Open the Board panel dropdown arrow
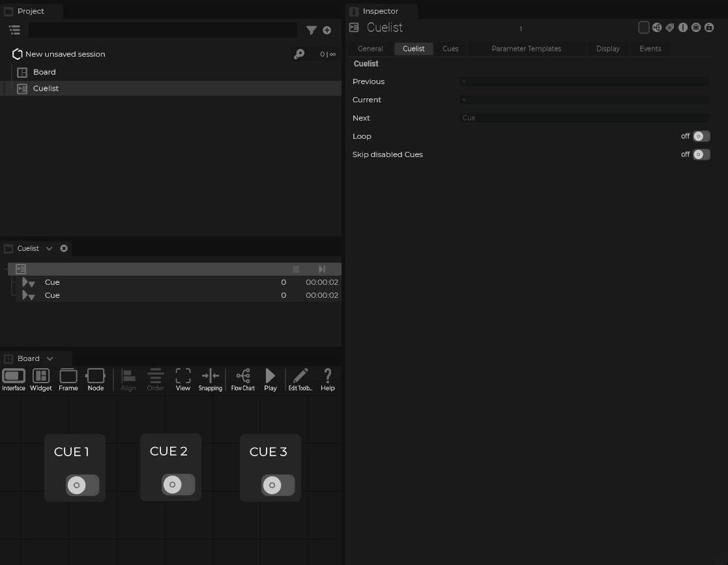Screen dimensions: 728x565 (50, 358)
